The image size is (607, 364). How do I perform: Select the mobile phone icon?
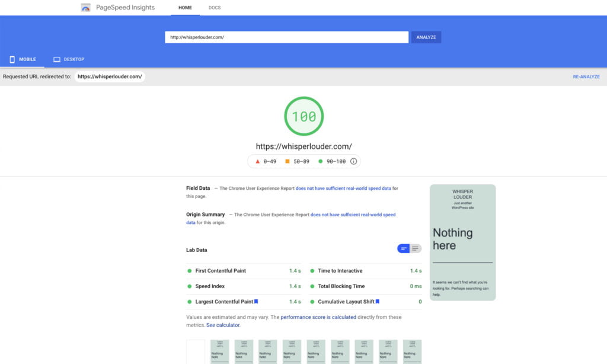click(x=12, y=59)
